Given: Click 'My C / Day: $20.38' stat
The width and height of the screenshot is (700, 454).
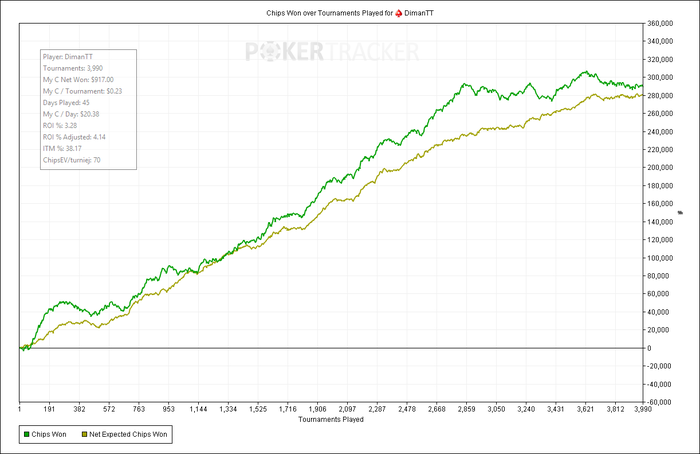Looking at the screenshot, I should tap(71, 114).
